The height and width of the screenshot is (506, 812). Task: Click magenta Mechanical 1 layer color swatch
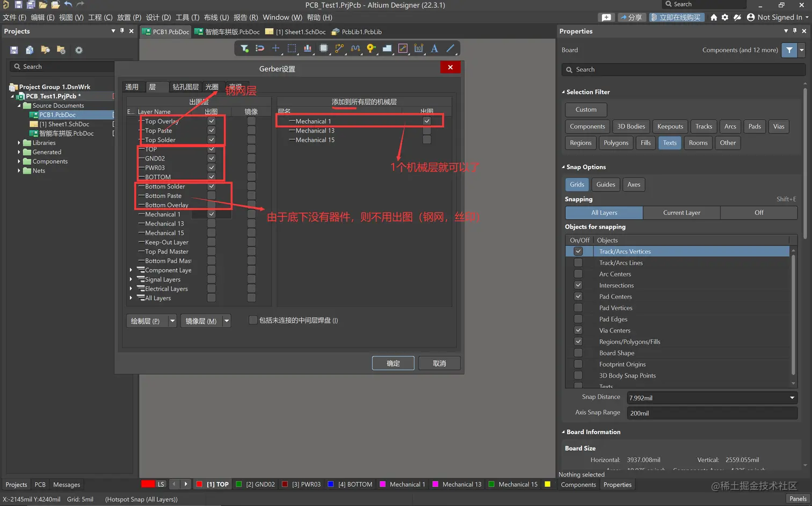tap(383, 484)
